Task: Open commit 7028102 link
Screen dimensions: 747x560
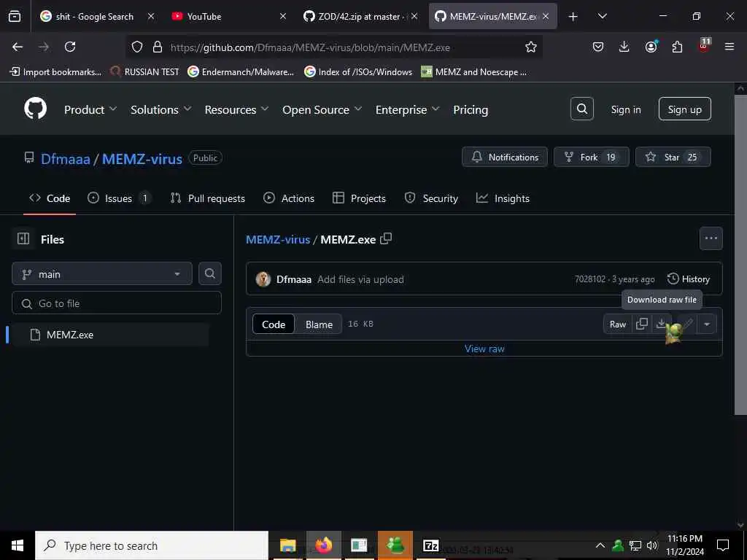Action: point(589,279)
